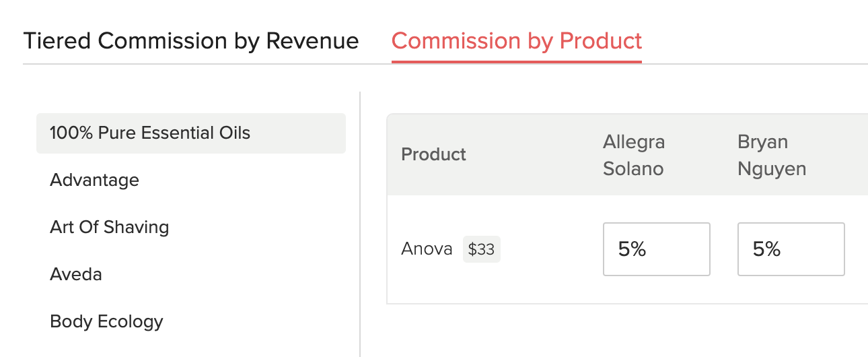
Task: Click the Bryan Nguyen column header
Action: tap(772, 155)
